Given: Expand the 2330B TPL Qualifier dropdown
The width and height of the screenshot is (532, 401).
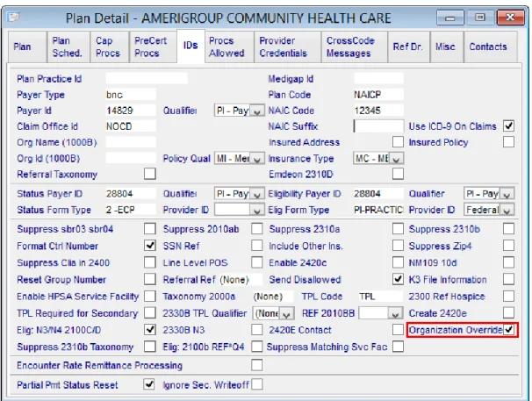Looking at the screenshot, I should 273,313.
